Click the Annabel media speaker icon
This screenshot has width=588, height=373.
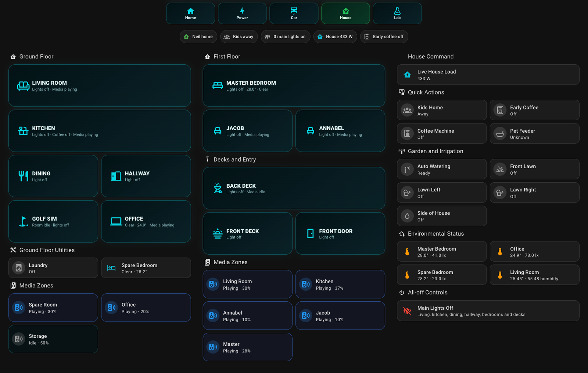(x=213, y=316)
